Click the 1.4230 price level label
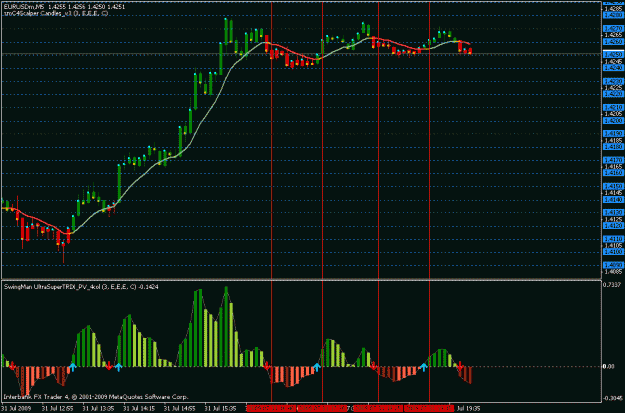625x413 pixels. pyautogui.click(x=613, y=81)
